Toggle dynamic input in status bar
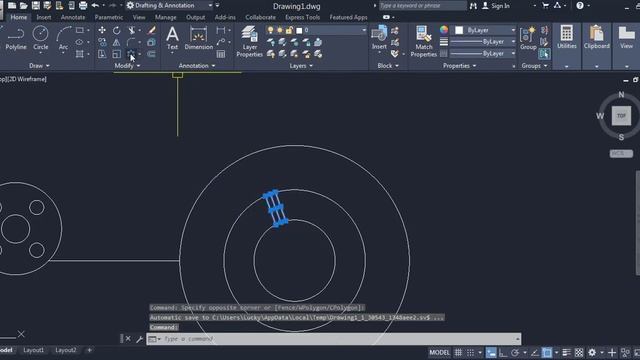This screenshot has width=640, height=360. click(x=491, y=353)
